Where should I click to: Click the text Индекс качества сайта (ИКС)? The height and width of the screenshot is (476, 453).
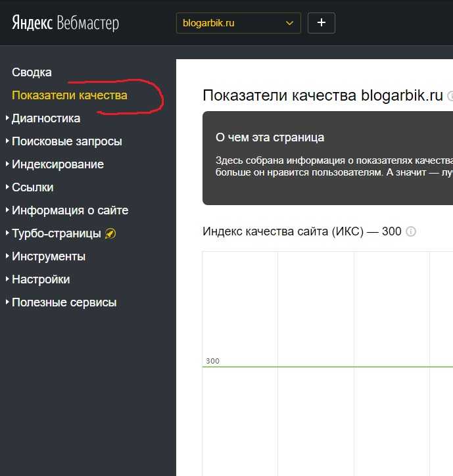pyautogui.click(x=283, y=231)
